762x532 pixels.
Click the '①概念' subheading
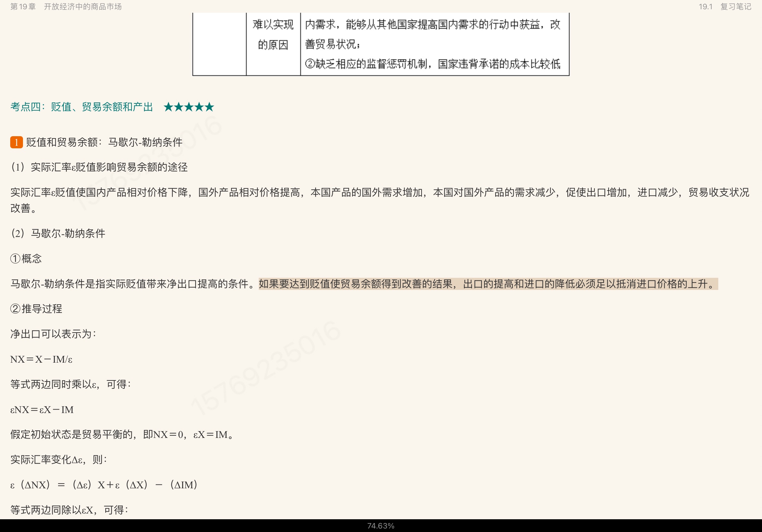click(x=26, y=259)
